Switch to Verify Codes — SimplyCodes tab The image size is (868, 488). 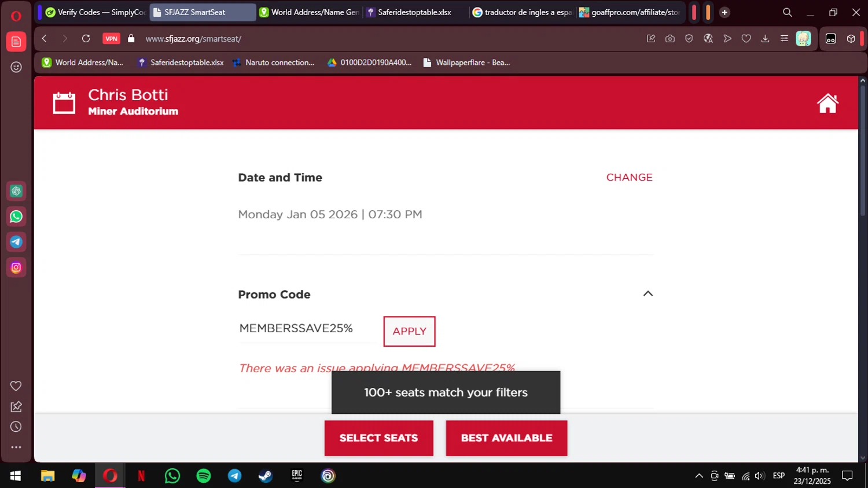point(95,12)
